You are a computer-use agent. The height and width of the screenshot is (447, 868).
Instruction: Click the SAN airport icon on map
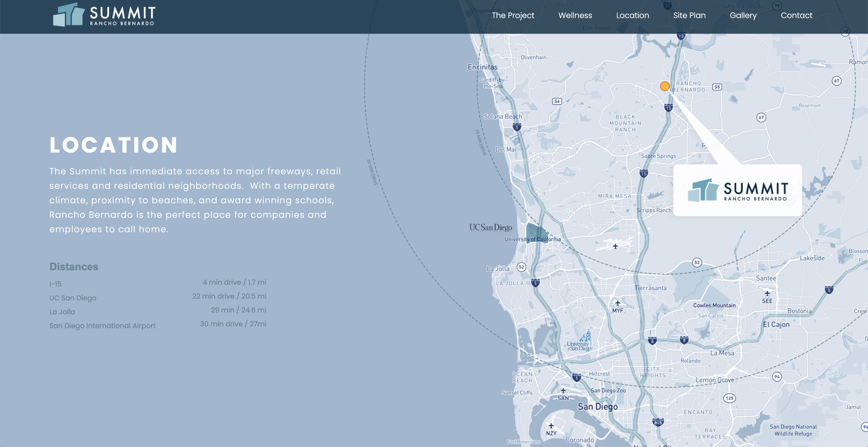pyautogui.click(x=563, y=391)
